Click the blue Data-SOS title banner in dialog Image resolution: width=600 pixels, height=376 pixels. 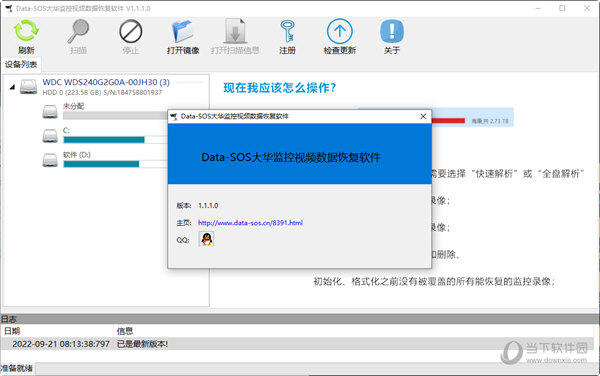point(300,154)
